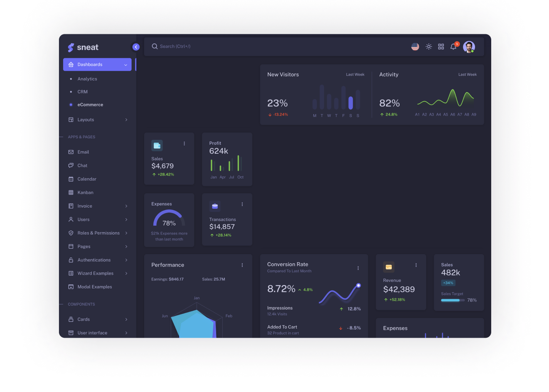
Task: Click the apps grid shortcut icon
Action: click(x=441, y=46)
